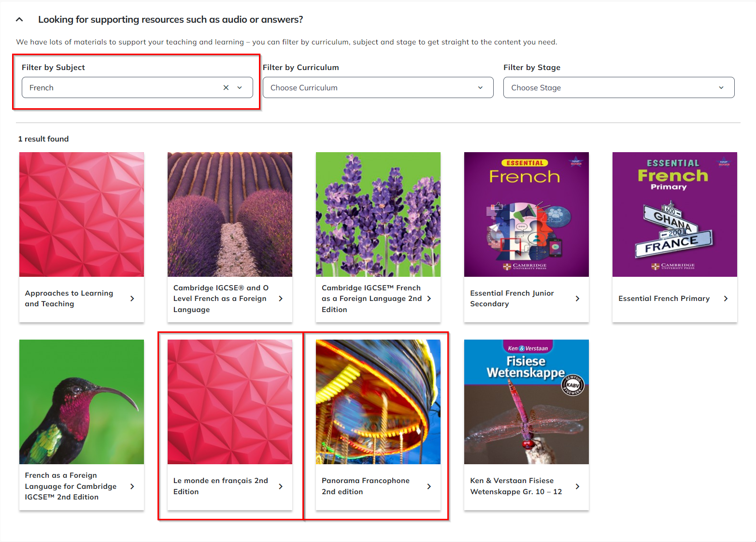Viewport: 756px width, 542px height.
Task: Click the 'Looking for supporting resources' heading
Action: point(171,20)
